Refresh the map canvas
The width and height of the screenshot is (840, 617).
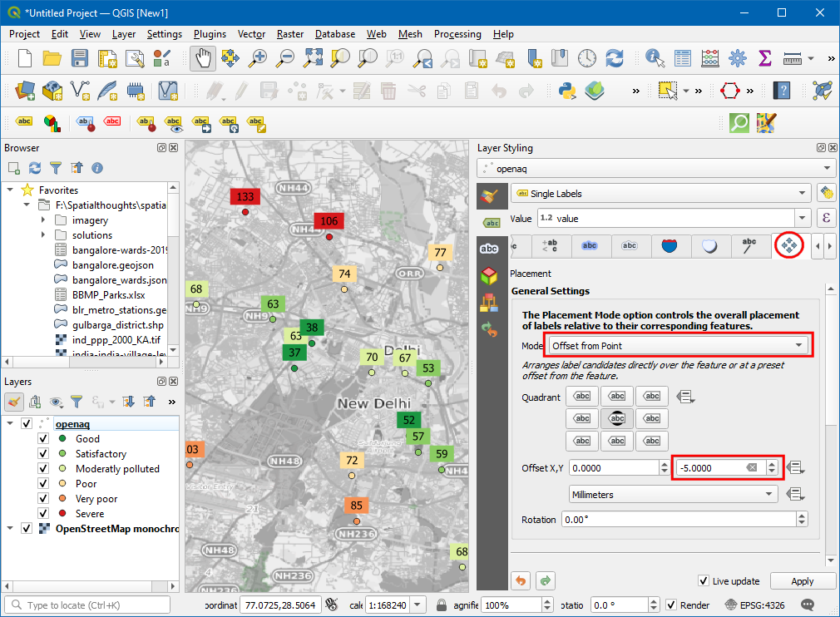coord(615,58)
